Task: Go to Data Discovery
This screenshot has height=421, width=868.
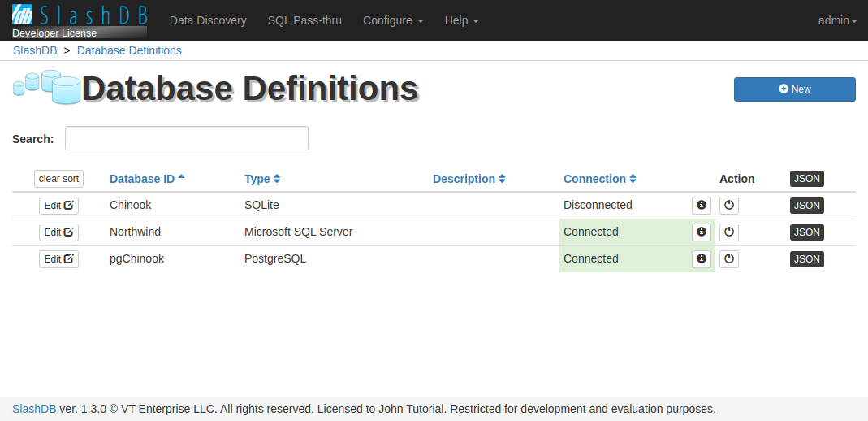Action: 208,20
